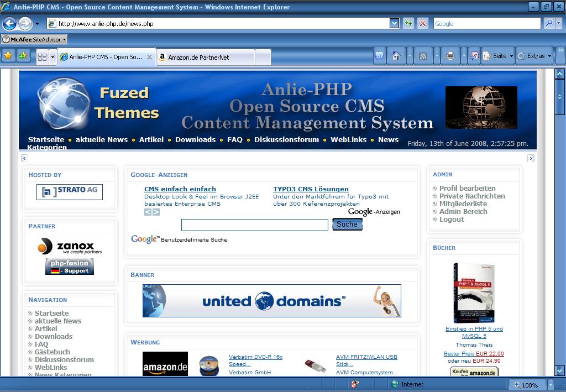Image resolution: width=566 pixels, height=392 pixels.
Task: Open the Seite menu in toolbar
Action: (498, 56)
